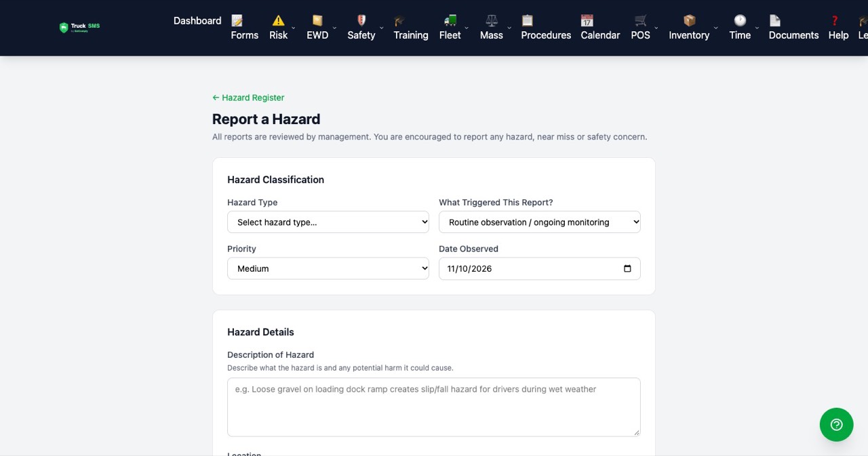The width and height of the screenshot is (868, 456).
Task: Expand the Fleet menu chevron
Action: coord(467,28)
